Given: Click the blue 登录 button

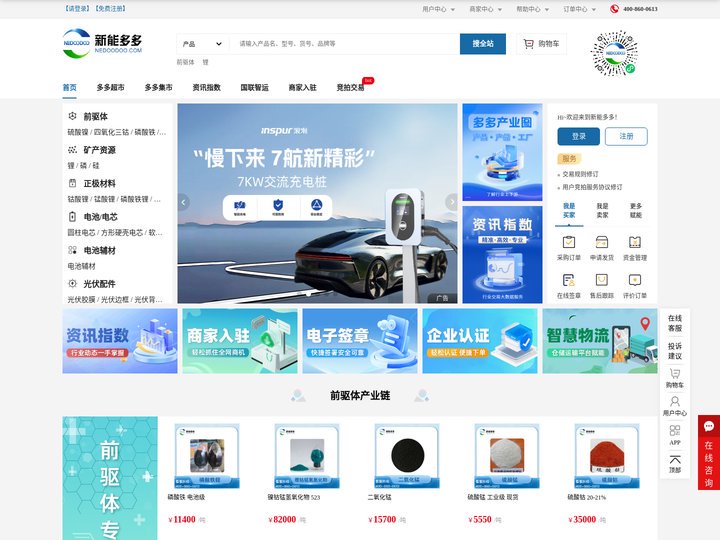Looking at the screenshot, I should click(579, 136).
